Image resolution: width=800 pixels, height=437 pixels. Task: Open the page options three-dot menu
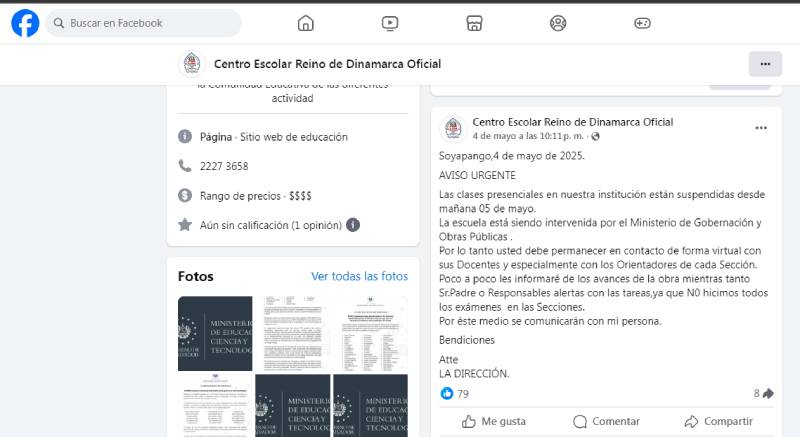pos(765,64)
